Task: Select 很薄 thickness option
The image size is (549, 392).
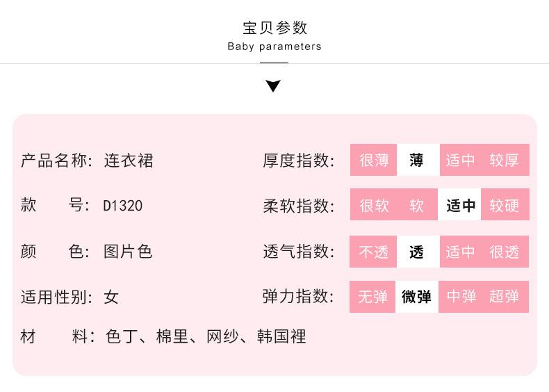Action: pyautogui.click(x=373, y=161)
